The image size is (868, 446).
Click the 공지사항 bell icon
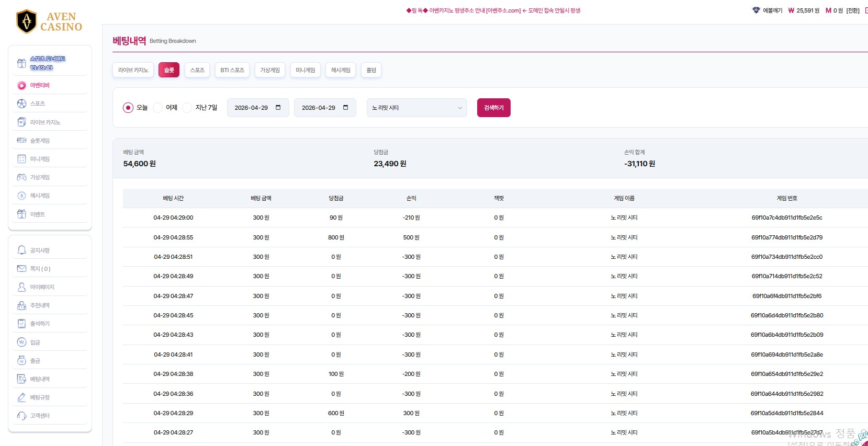click(21, 250)
